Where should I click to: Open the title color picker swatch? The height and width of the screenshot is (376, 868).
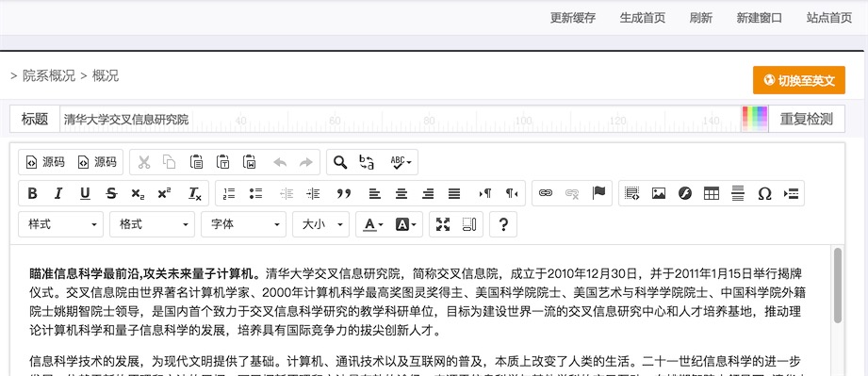point(755,119)
